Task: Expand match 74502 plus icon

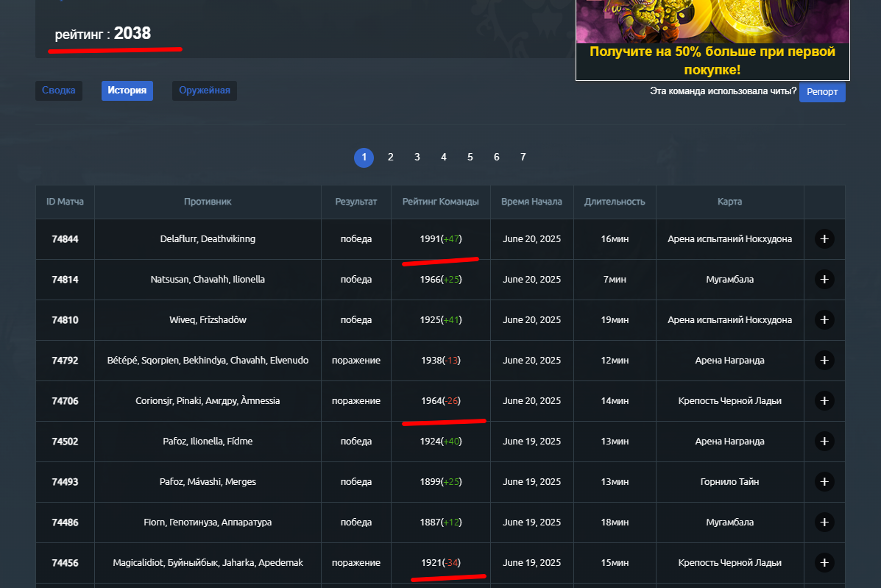Action: pos(824,441)
